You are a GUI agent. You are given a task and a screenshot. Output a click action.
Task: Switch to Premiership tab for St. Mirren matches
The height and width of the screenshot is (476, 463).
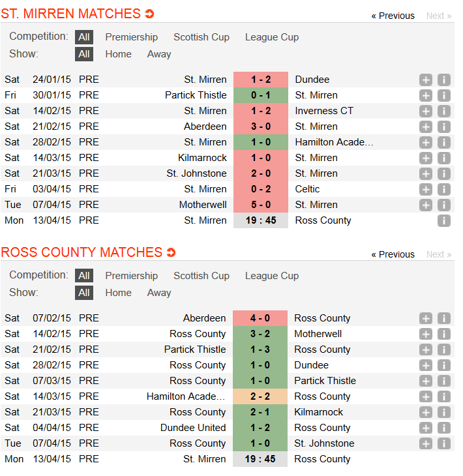pyautogui.click(x=132, y=37)
